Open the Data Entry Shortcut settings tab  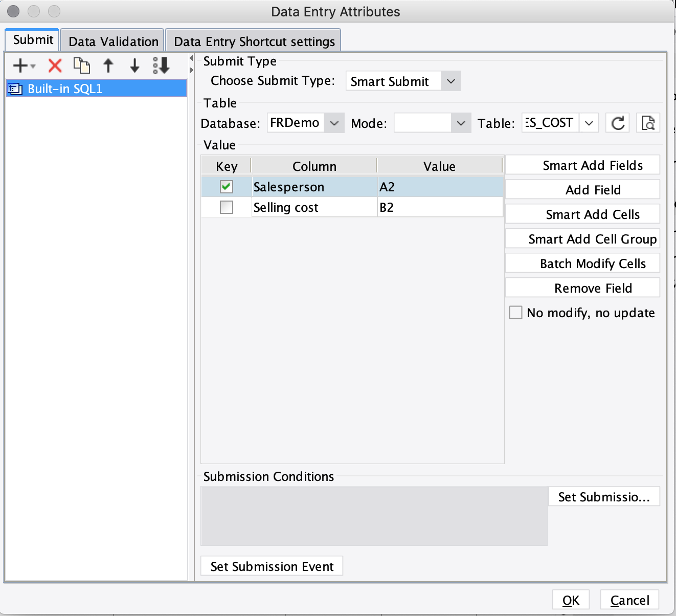254,41
